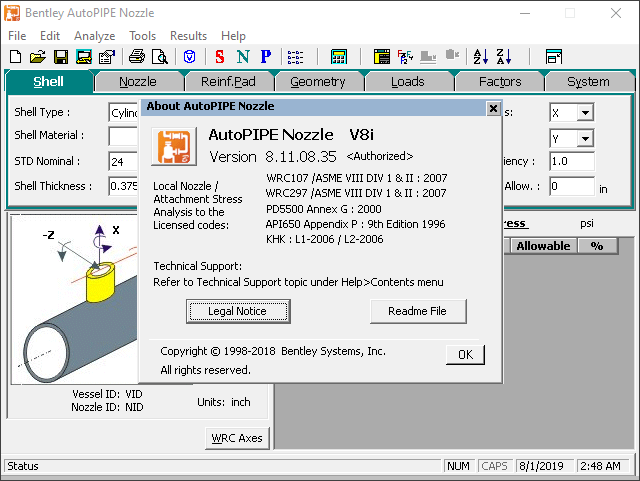Click the list options toolbar icon

point(295,57)
